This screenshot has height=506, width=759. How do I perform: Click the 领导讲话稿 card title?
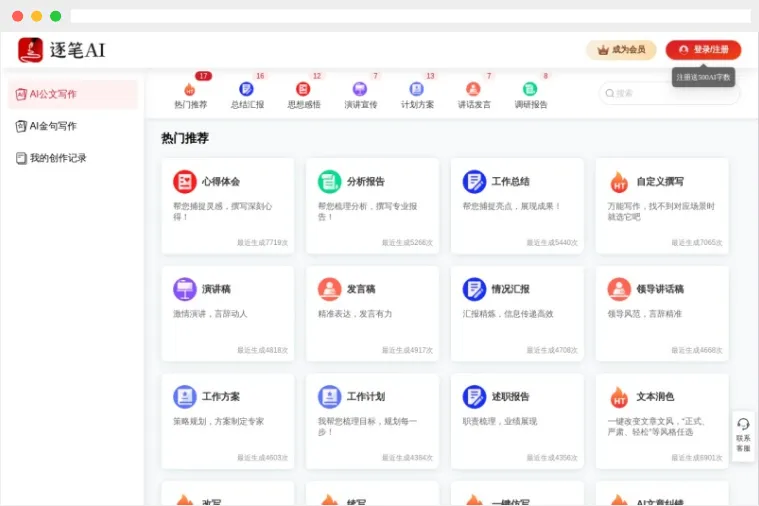point(660,289)
